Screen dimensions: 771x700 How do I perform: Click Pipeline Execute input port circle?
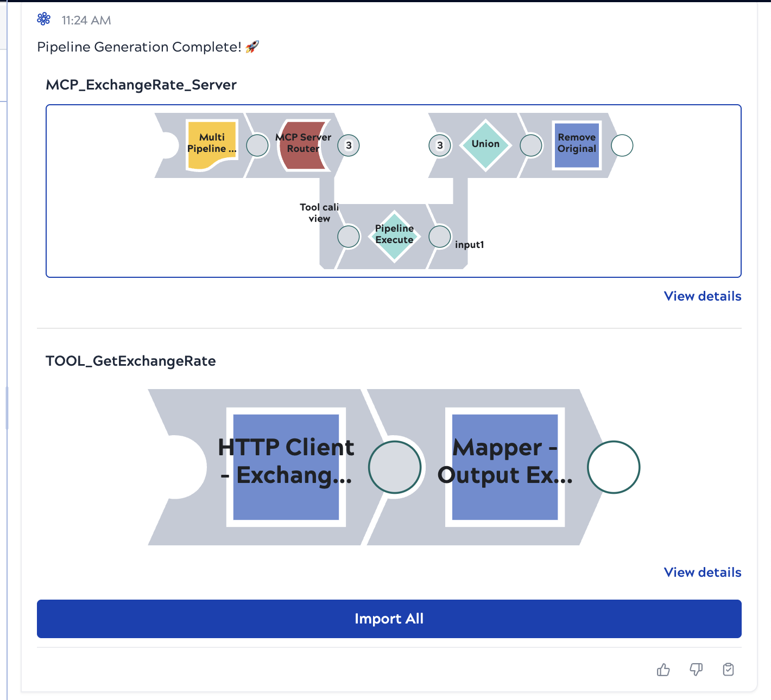pyautogui.click(x=349, y=237)
